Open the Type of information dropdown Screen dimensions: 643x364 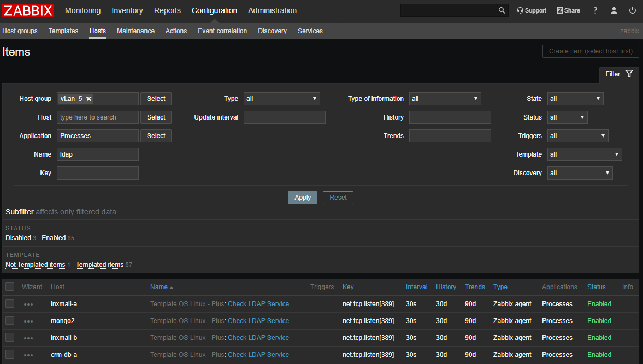tap(445, 99)
